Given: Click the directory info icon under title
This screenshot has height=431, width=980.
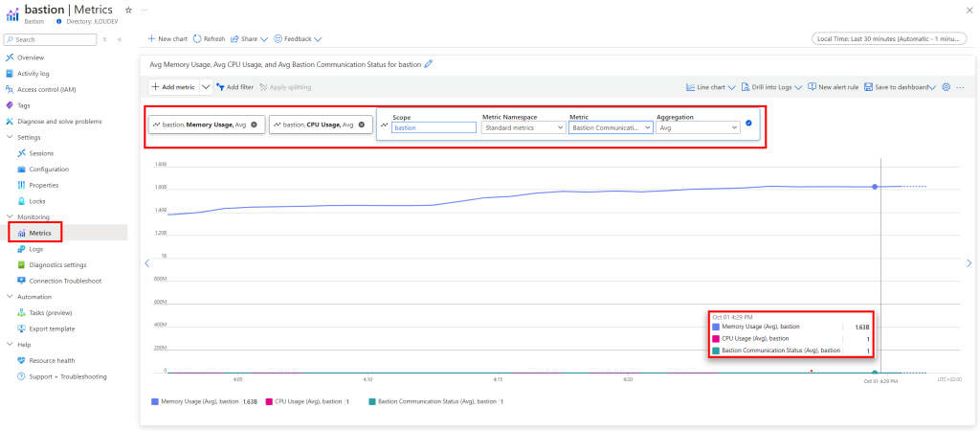Looking at the screenshot, I should [x=58, y=21].
